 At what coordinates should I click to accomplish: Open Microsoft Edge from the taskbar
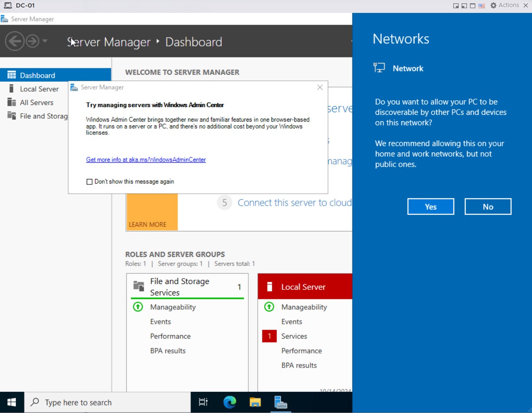point(230,402)
